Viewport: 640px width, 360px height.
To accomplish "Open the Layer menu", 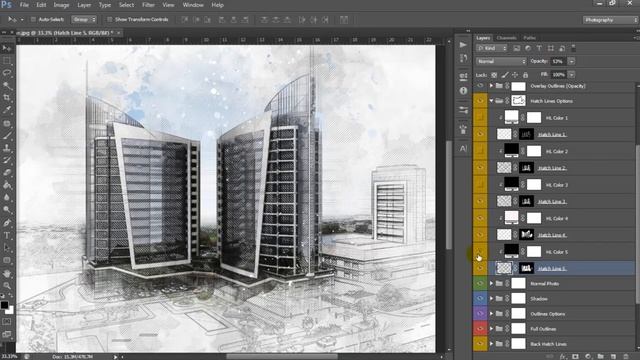I will (84, 5).
